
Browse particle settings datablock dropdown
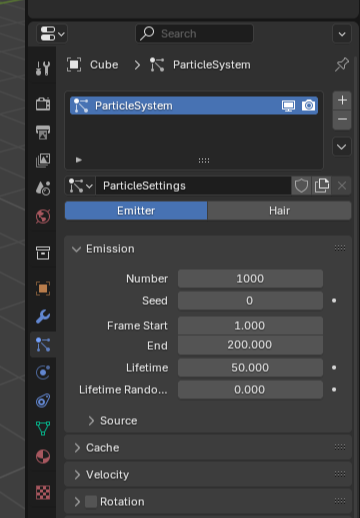pos(80,186)
